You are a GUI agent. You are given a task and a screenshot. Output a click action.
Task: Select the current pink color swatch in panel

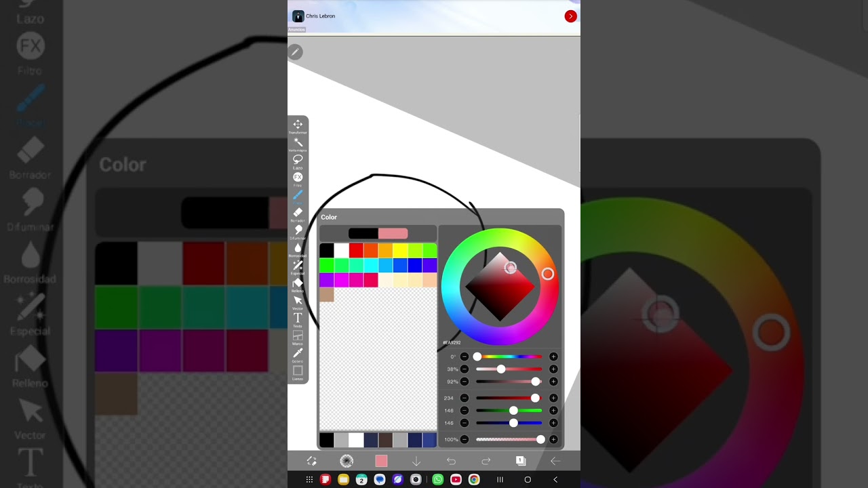click(x=393, y=234)
